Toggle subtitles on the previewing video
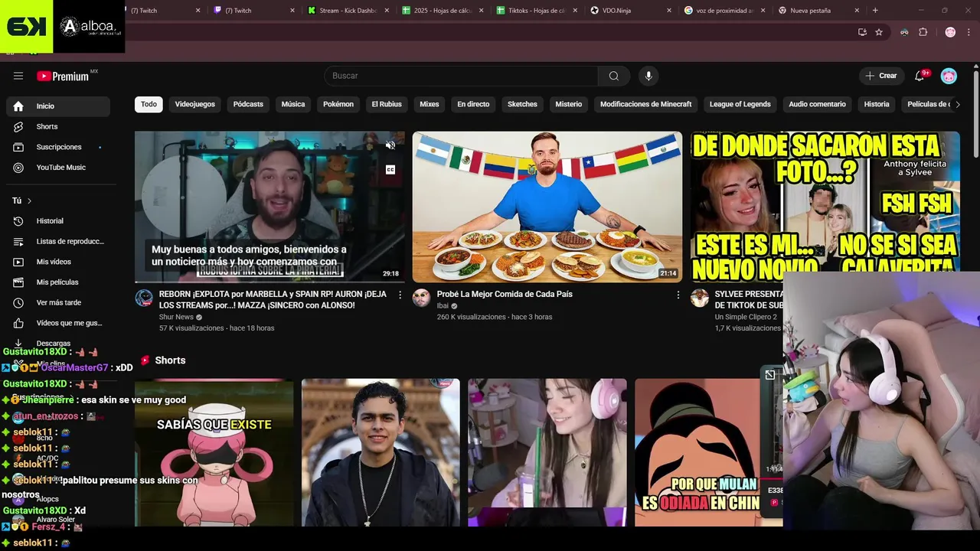This screenshot has width=980, height=551. click(390, 170)
